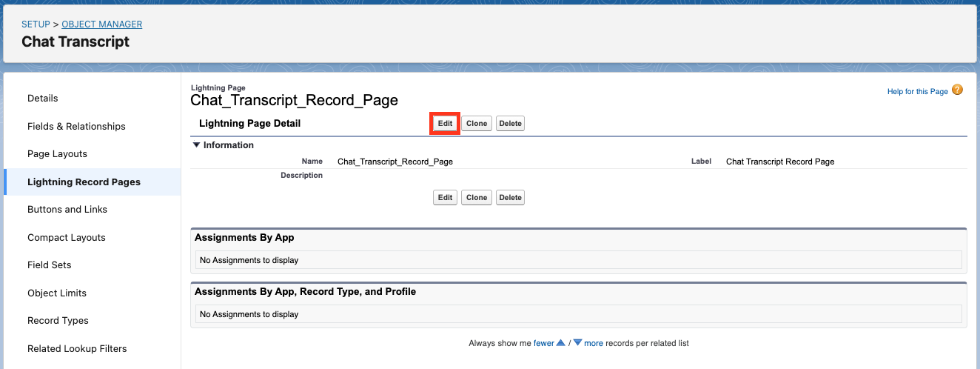The width and height of the screenshot is (980, 369).
Task: Click the lower Edit button
Action: [445, 198]
